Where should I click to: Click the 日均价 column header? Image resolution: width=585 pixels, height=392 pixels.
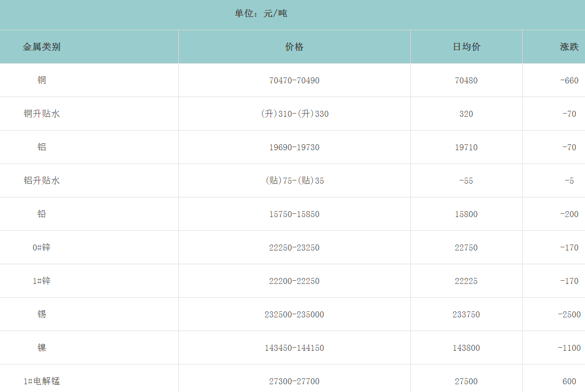[x=466, y=47]
